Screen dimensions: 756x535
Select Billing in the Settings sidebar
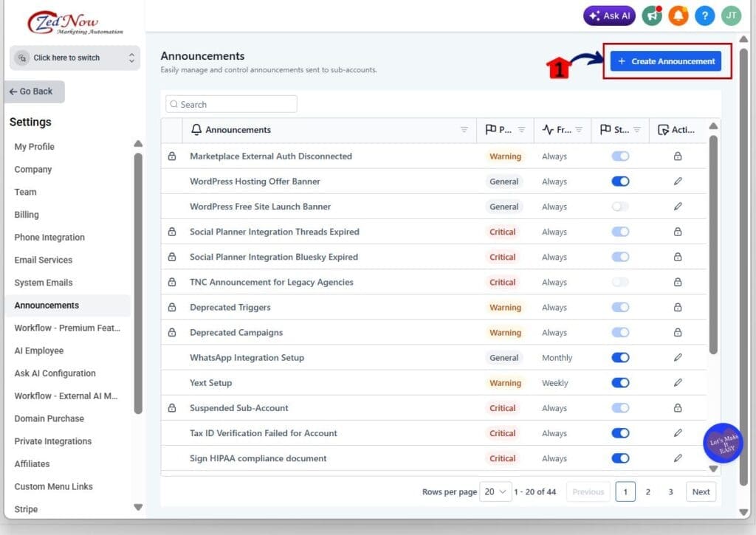pos(26,214)
